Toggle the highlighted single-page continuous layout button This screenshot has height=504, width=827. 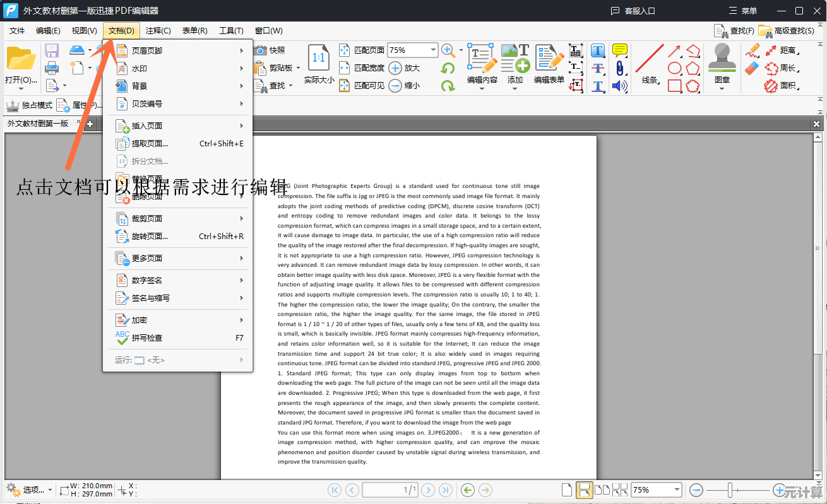click(585, 490)
